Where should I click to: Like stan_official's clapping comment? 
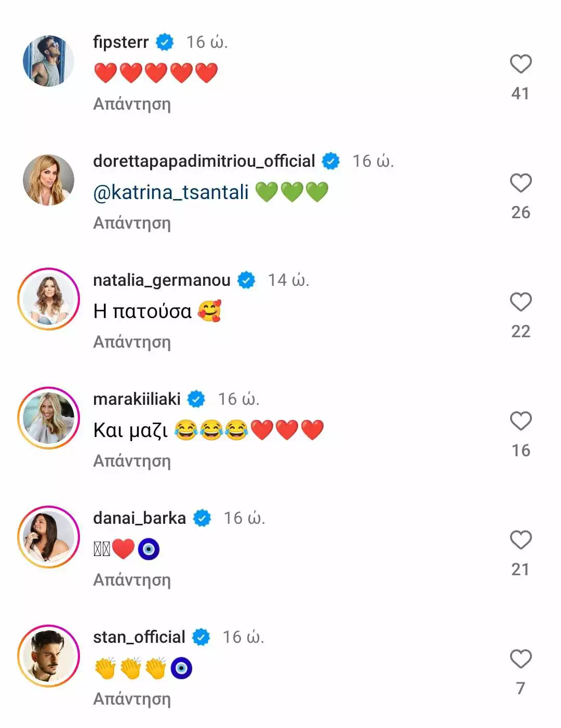point(520,659)
